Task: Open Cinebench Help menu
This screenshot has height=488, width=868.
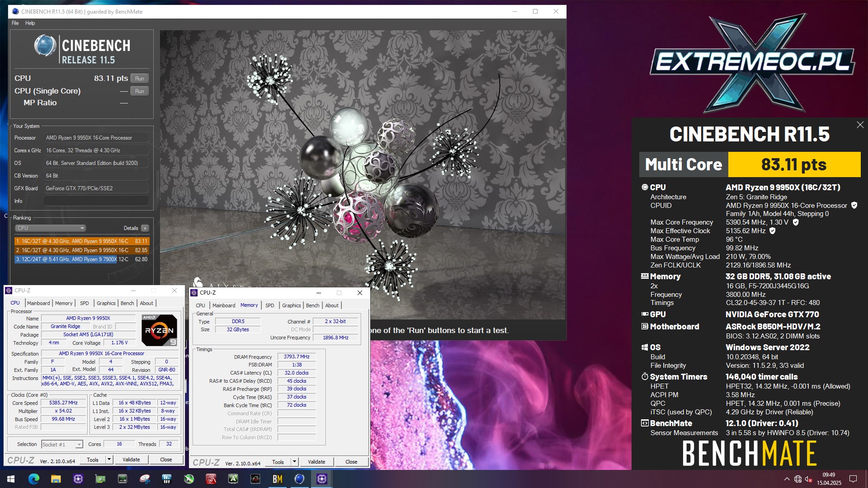Action: tap(30, 23)
